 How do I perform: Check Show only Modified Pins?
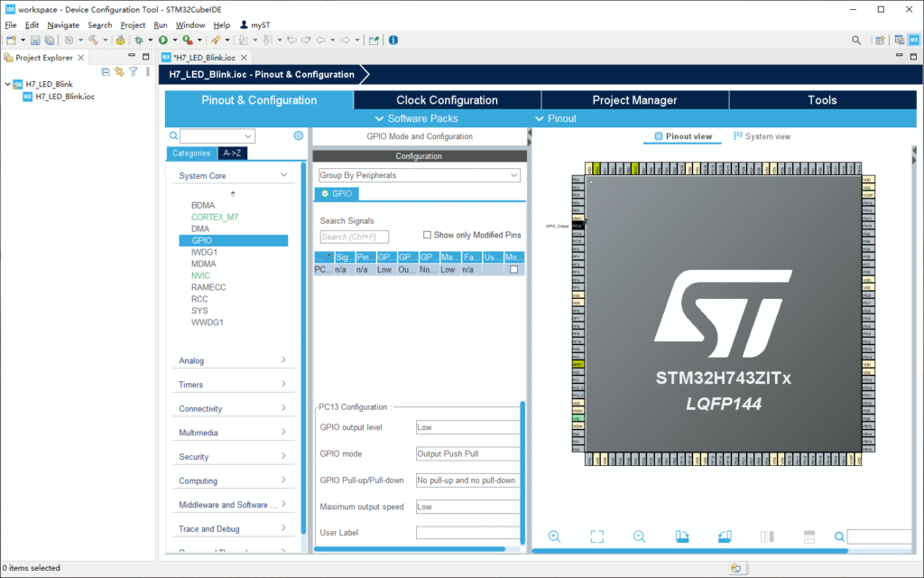click(427, 235)
